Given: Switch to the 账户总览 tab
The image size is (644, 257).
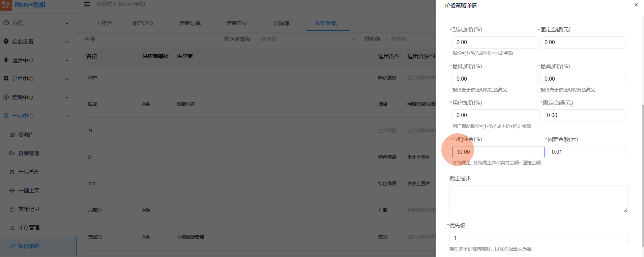Looking at the screenshot, I should [143, 23].
